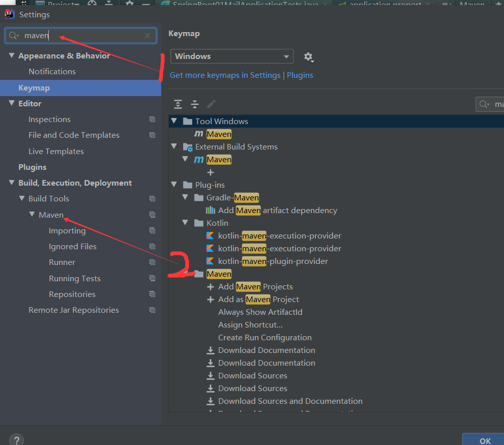Viewport: 504px width, 445px height.
Task: Click project-level icon beside File and Code Templates
Action: click(x=153, y=135)
